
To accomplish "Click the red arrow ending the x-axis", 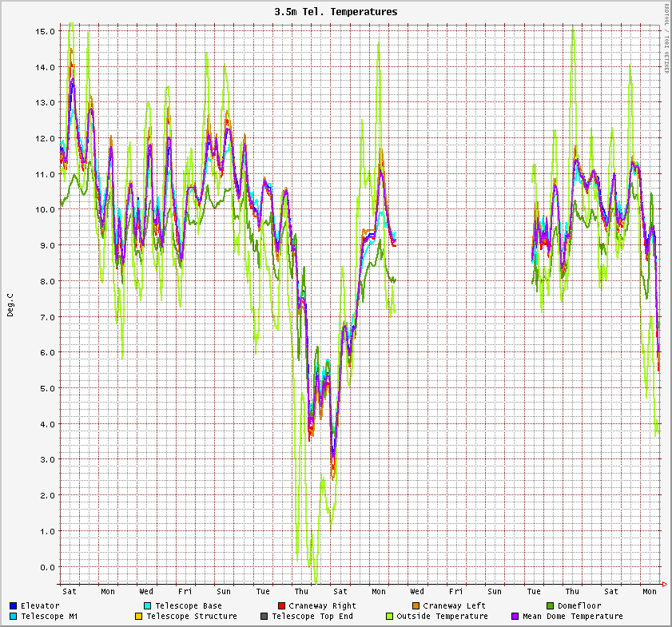I will pyautogui.click(x=666, y=584).
